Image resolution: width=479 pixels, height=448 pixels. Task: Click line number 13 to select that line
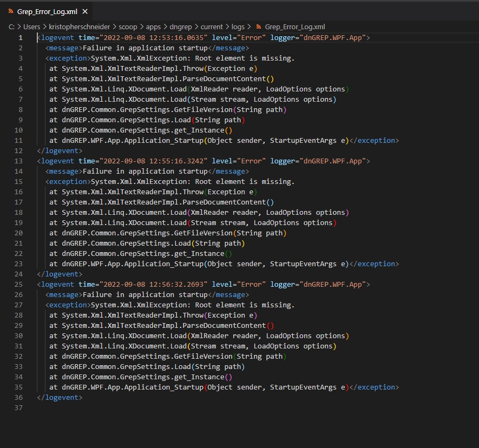click(x=18, y=161)
